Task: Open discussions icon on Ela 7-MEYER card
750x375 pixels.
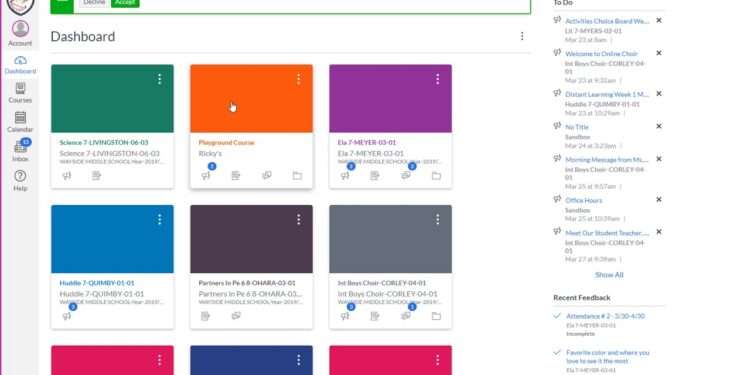Action: tap(406, 176)
